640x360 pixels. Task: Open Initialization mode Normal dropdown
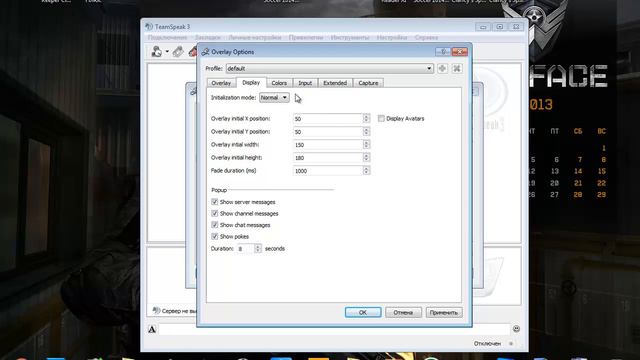(x=274, y=98)
